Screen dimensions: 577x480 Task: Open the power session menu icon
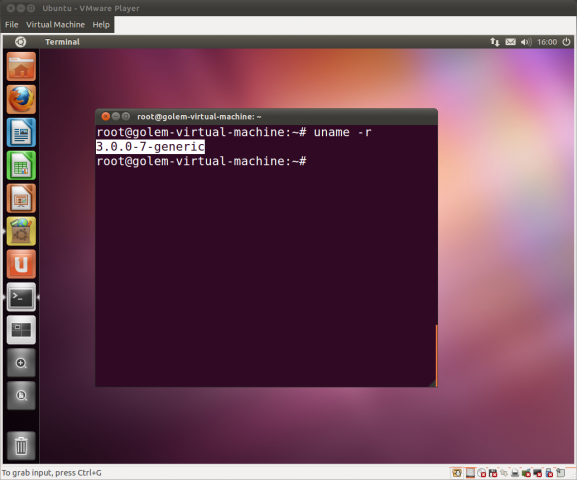click(566, 42)
